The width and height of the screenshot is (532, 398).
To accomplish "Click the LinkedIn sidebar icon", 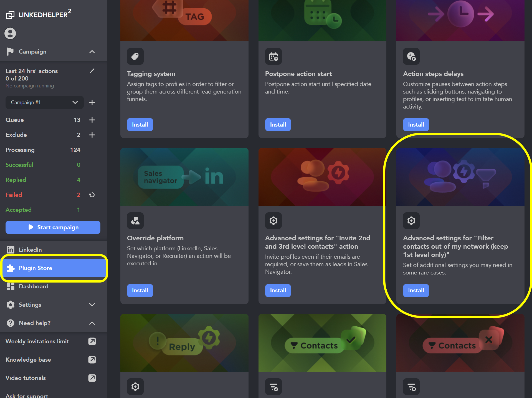I will 11,250.
